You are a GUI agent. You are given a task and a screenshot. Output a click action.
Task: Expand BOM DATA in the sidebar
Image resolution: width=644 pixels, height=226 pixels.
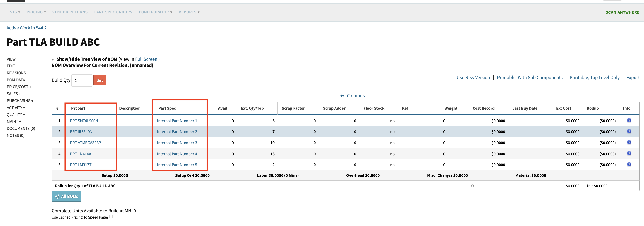click(17, 80)
